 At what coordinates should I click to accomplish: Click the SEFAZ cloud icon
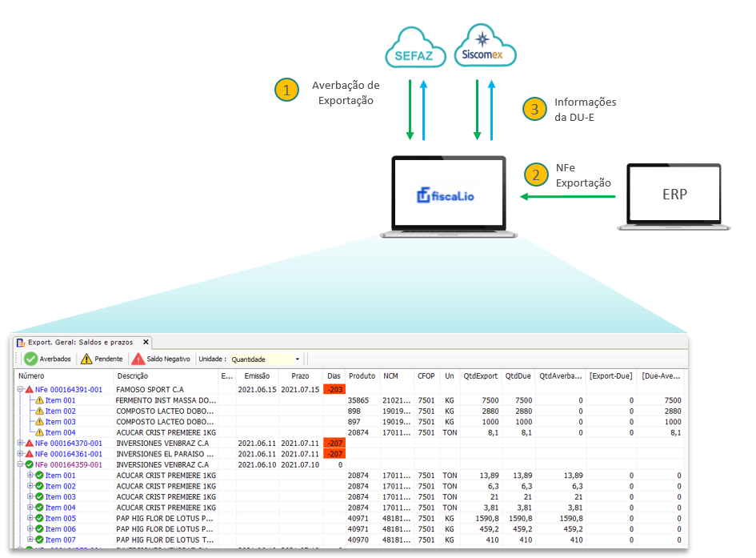tap(415, 47)
